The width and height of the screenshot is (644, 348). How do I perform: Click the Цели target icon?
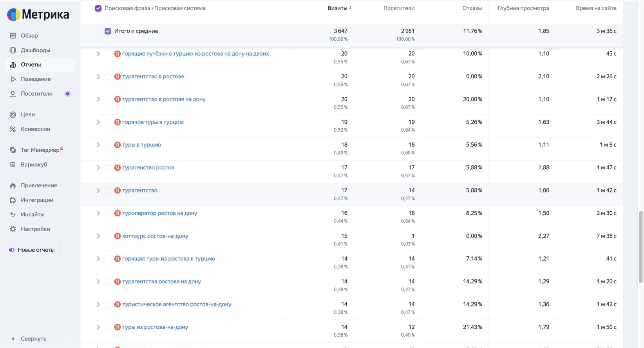[13, 114]
